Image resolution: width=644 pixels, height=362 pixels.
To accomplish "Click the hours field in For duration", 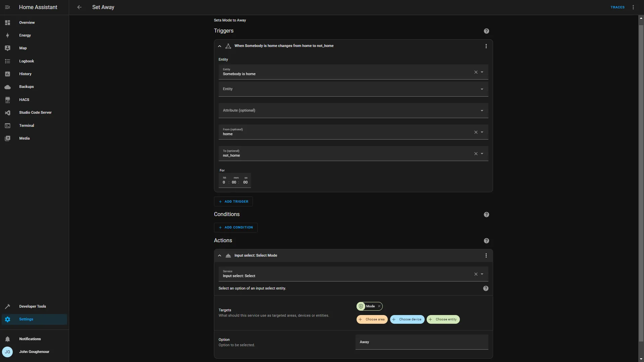I will pos(224,182).
